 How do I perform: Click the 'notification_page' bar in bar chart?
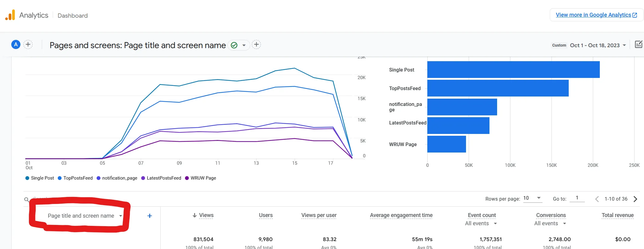coord(462,107)
